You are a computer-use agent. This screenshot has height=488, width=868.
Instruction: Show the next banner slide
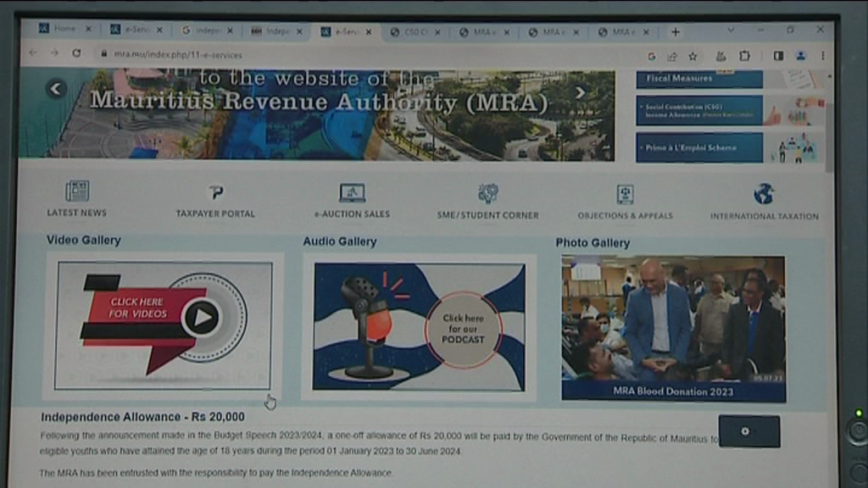pyautogui.click(x=580, y=93)
